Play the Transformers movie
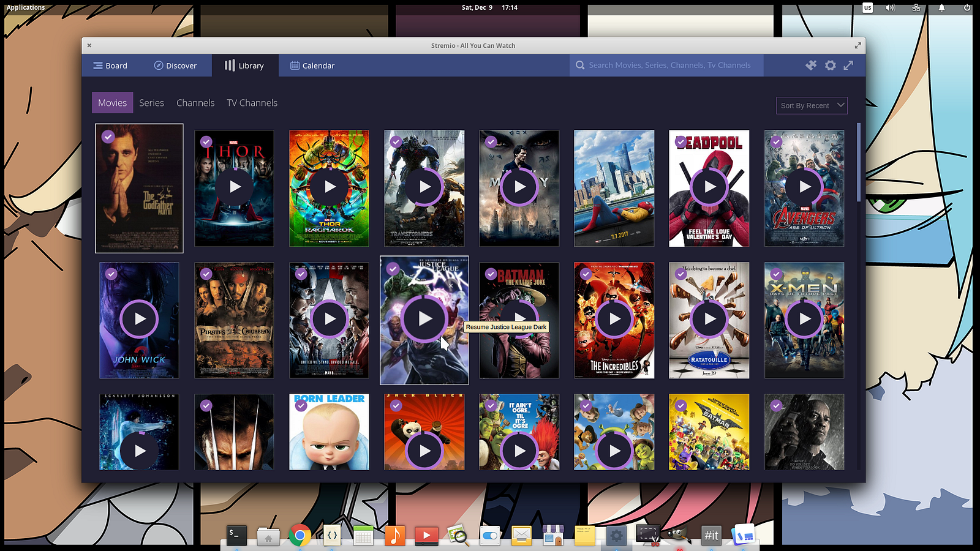 pyautogui.click(x=424, y=187)
